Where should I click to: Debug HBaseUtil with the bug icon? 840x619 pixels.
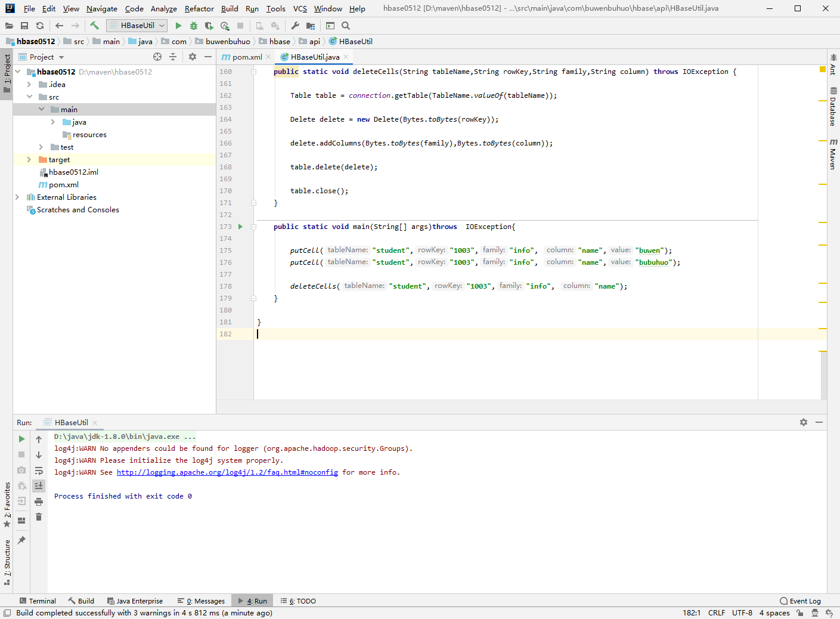point(194,26)
